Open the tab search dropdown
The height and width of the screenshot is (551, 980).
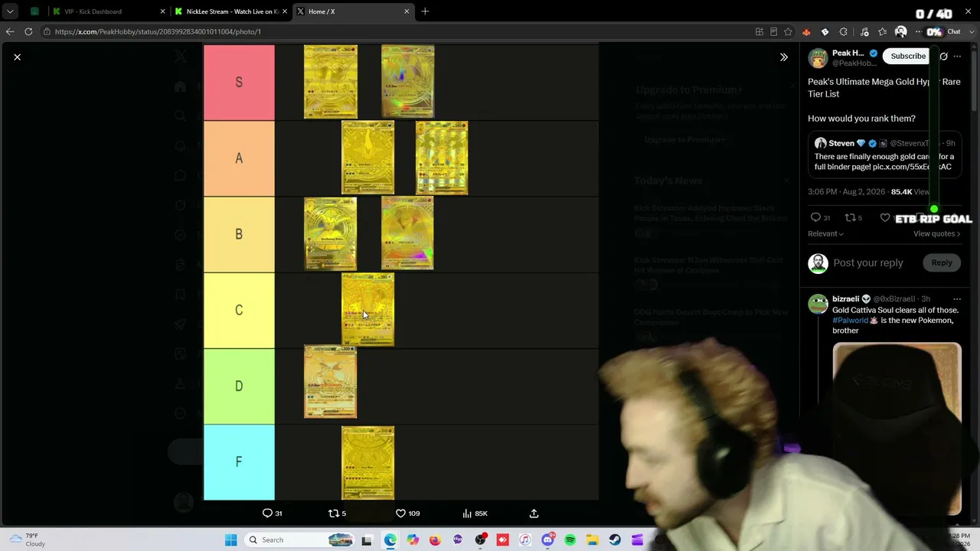pyautogui.click(x=10, y=11)
